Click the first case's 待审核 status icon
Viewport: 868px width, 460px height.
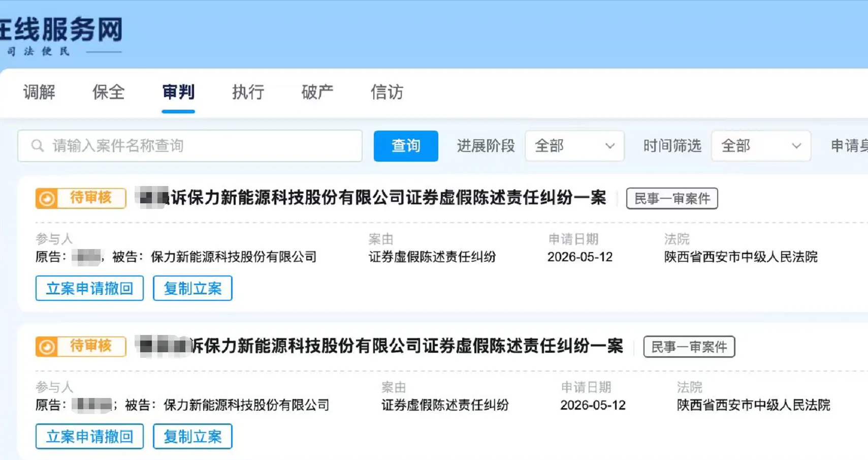(47, 198)
